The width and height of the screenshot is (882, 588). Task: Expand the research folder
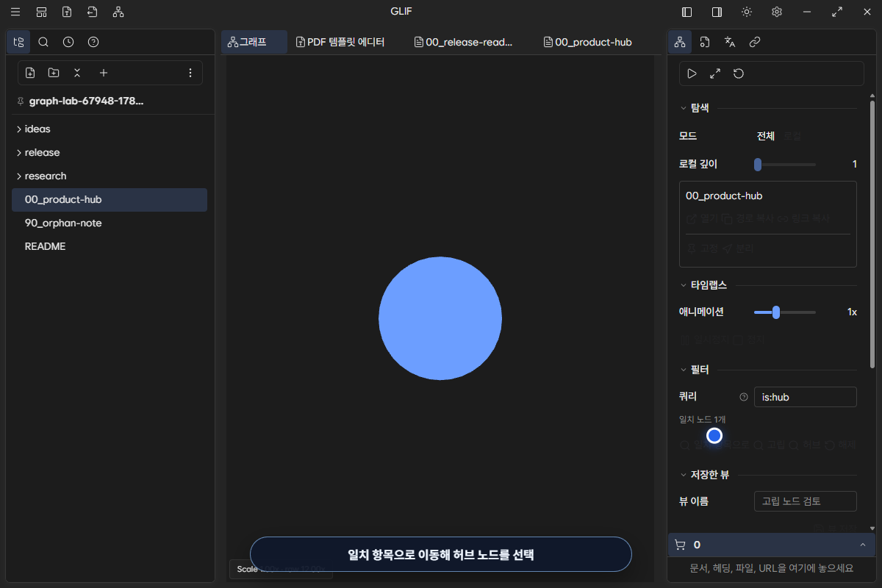110,176
